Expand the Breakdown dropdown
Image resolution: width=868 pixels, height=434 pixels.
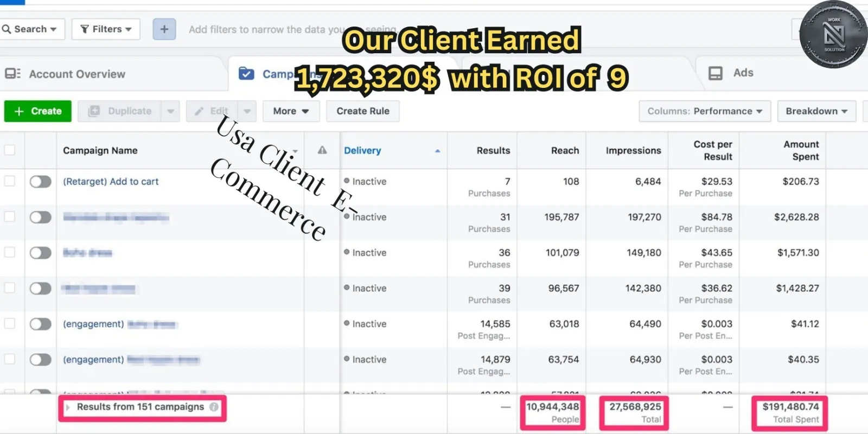[816, 111]
